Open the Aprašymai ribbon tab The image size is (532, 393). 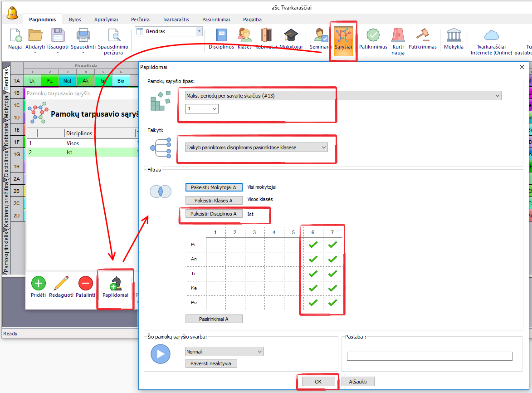[x=106, y=20]
